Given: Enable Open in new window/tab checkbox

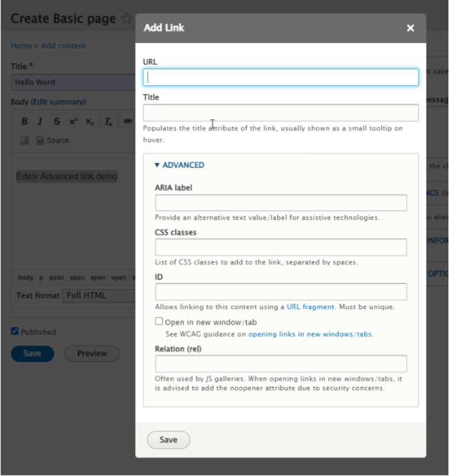Looking at the screenshot, I should [x=159, y=321].
